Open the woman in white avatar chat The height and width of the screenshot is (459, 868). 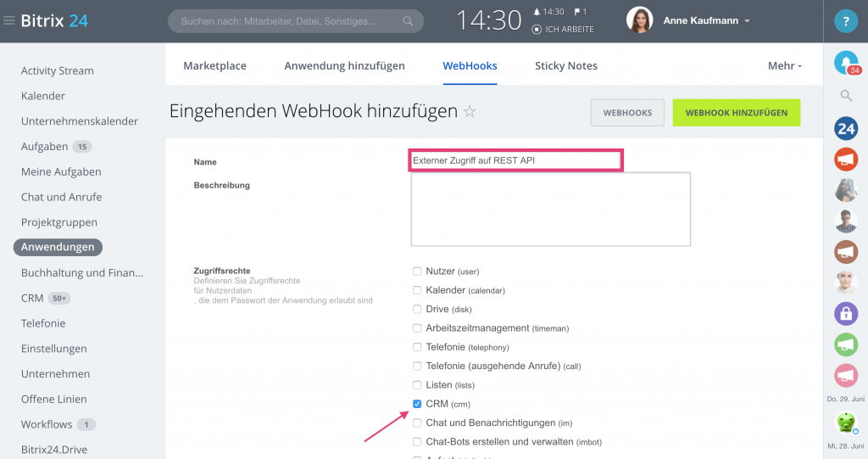846,283
